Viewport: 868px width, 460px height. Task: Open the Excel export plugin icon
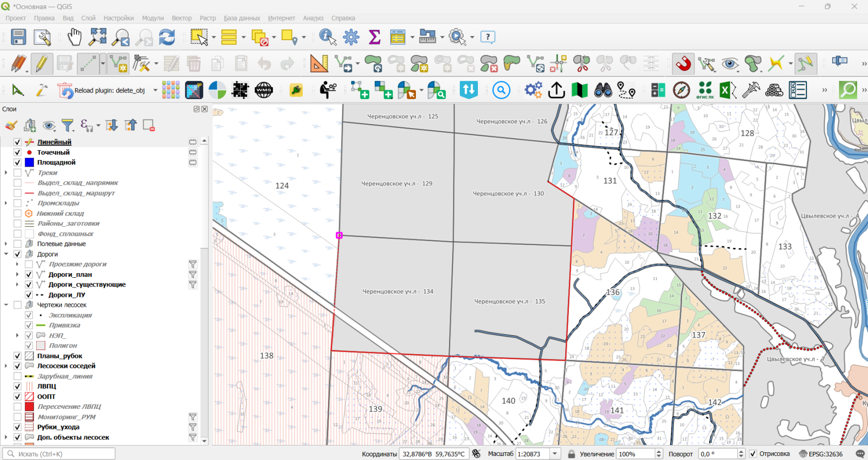pyautogui.click(x=727, y=90)
